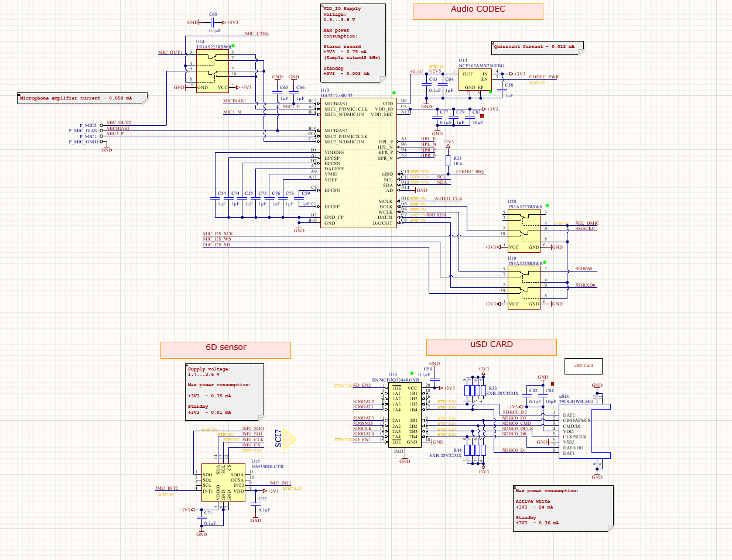Click the SSIRXD0 net label
The width and height of the screenshot is (732, 560).
pyautogui.click(x=585, y=285)
